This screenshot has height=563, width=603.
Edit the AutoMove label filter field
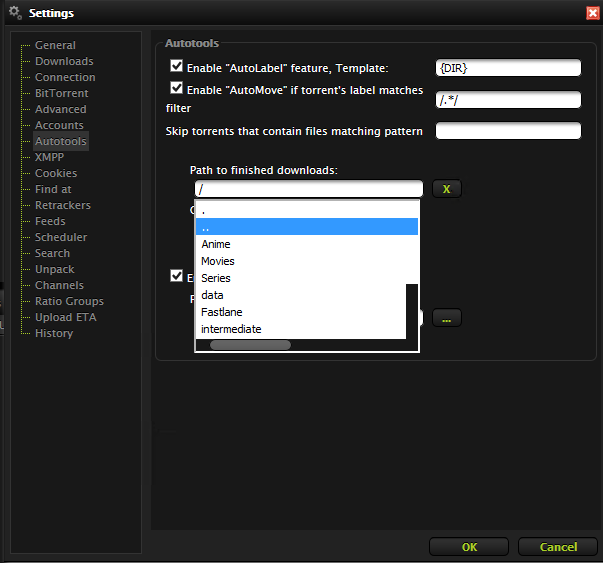tap(508, 100)
